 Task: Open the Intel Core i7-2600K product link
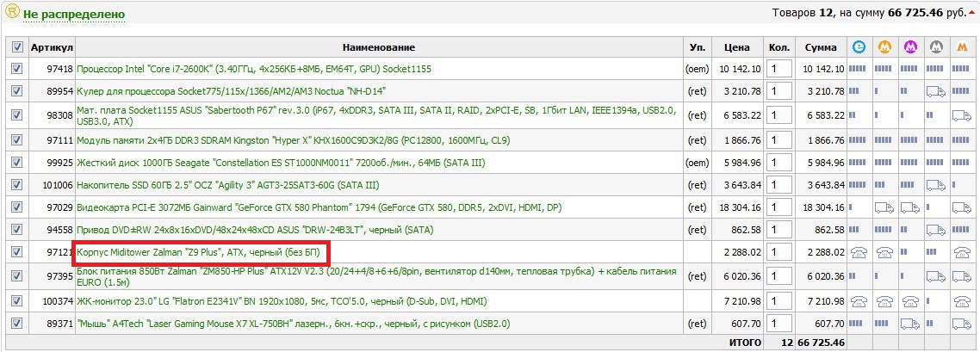(254, 69)
